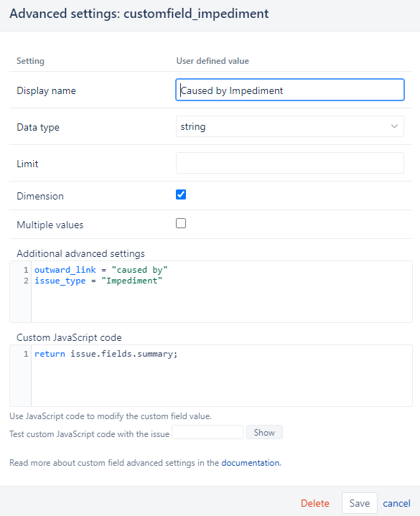The image size is (420, 516).
Task: Click the Setting column header
Action: click(30, 61)
